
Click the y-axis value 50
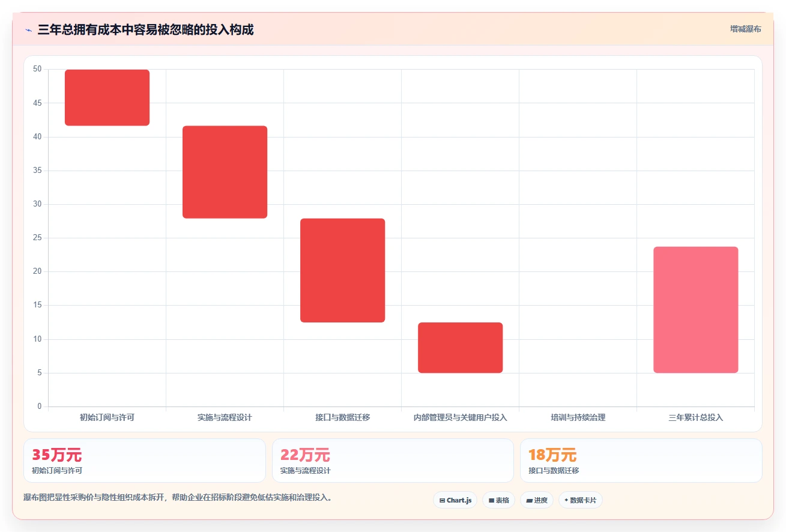37,69
